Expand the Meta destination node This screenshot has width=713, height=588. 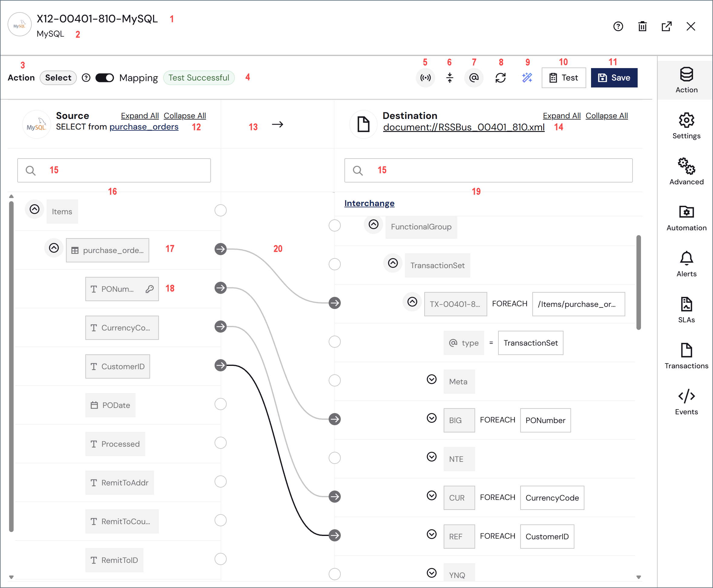click(432, 379)
